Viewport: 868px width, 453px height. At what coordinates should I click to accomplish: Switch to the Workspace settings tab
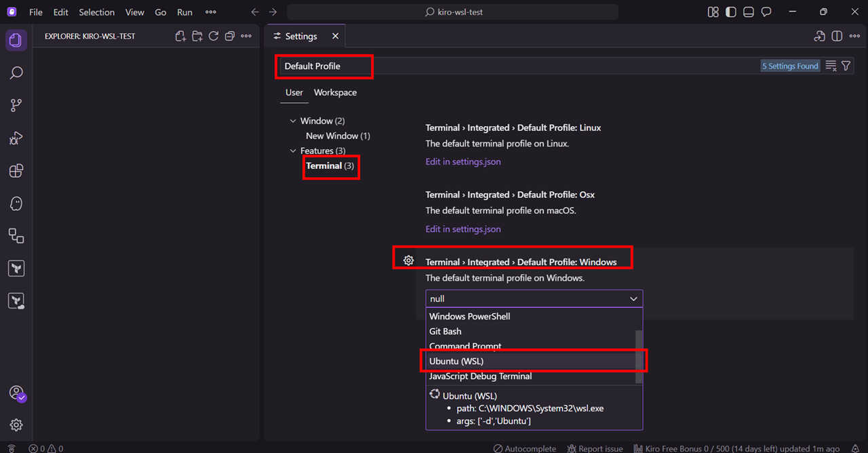point(335,93)
